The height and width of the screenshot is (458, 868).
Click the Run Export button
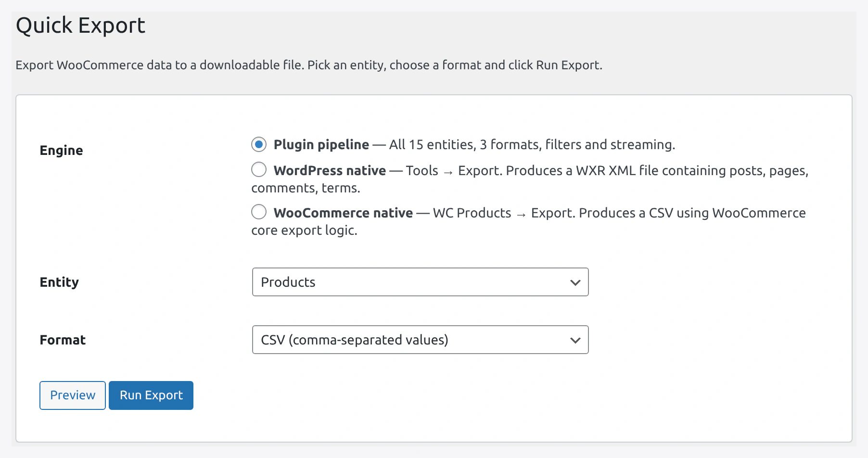151,395
